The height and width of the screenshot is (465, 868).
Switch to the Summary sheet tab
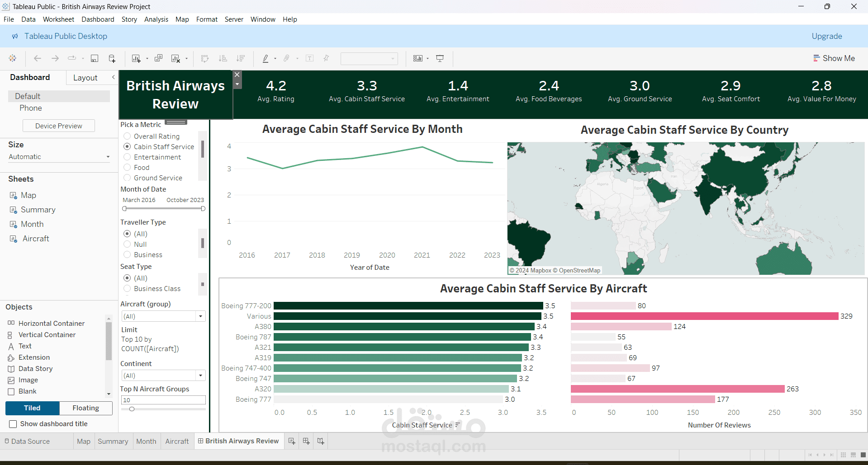pyautogui.click(x=113, y=441)
